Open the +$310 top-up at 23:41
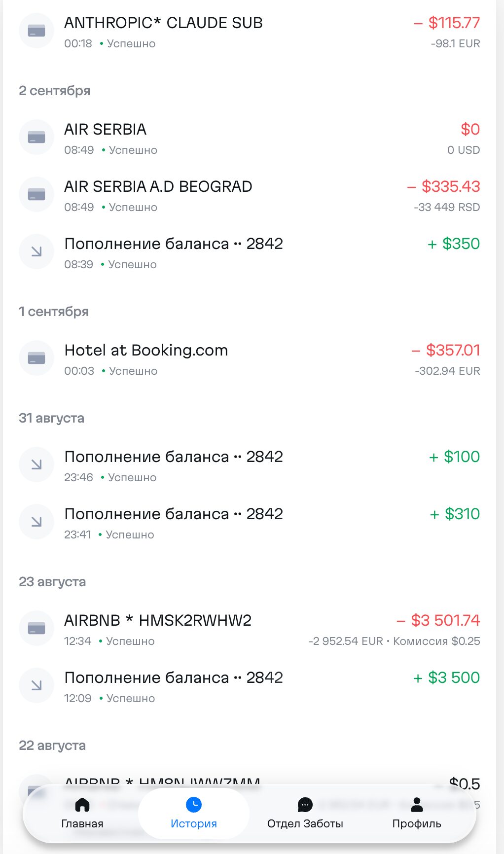This screenshot has height=854, width=504. [250, 522]
